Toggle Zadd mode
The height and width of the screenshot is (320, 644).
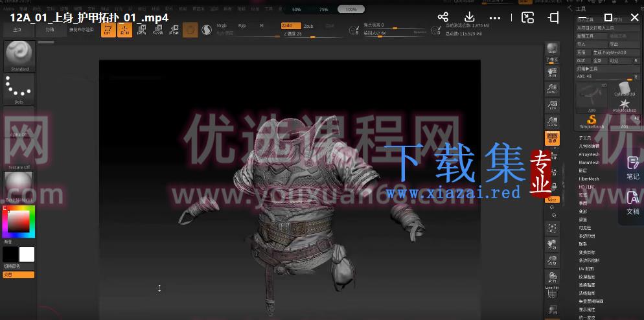(x=291, y=25)
